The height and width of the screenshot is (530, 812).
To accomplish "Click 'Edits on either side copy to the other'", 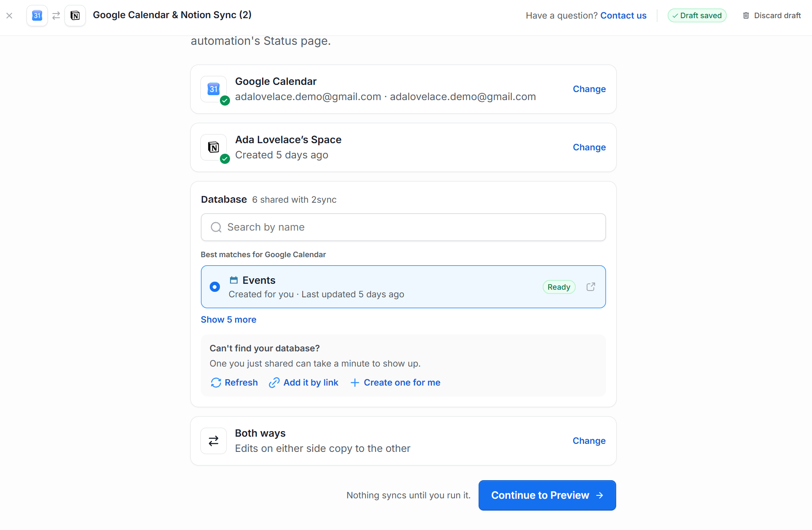I will (323, 448).
